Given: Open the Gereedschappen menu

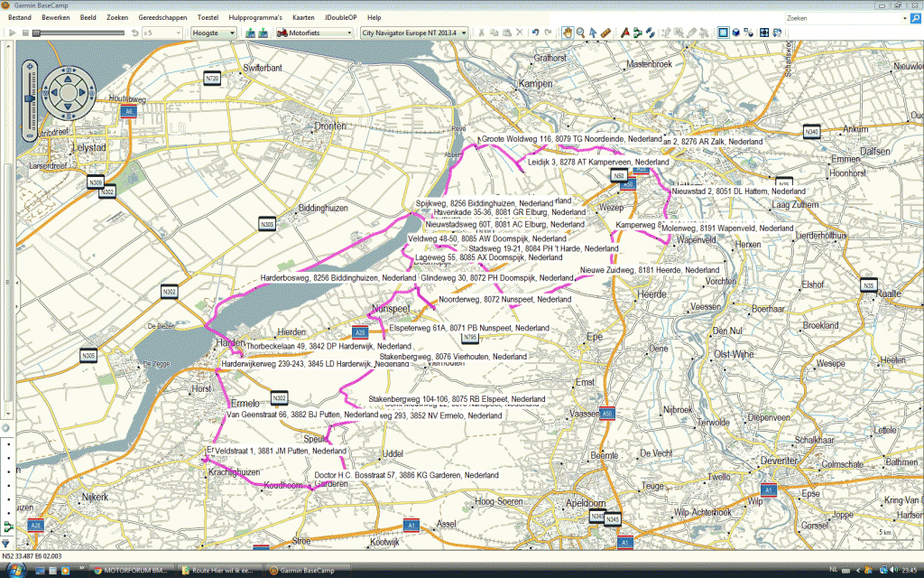Looking at the screenshot, I should tap(162, 18).
